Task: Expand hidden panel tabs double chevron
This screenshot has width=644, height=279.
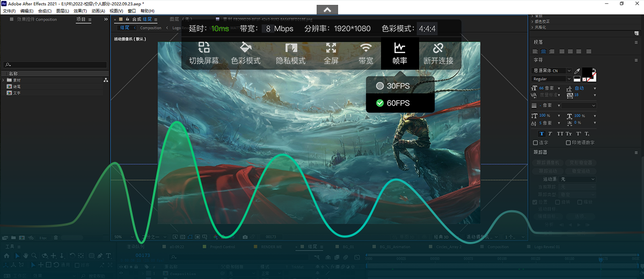Action: (x=106, y=19)
